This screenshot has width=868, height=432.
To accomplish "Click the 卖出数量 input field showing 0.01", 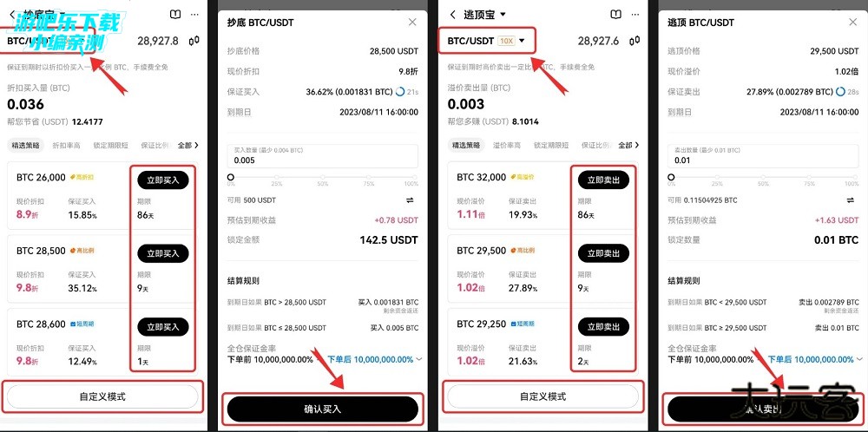I will tap(763, 156).
